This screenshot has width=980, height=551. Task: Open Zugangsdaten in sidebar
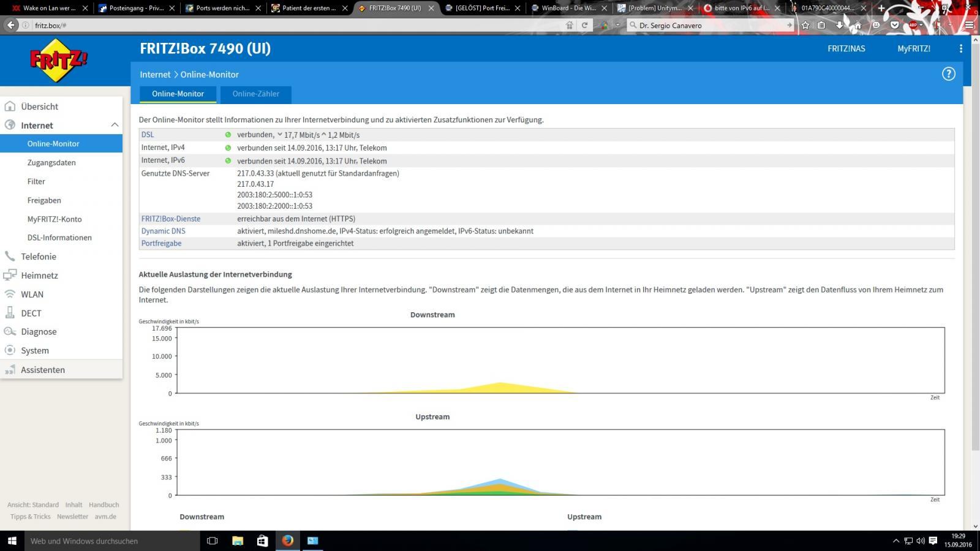51,162
